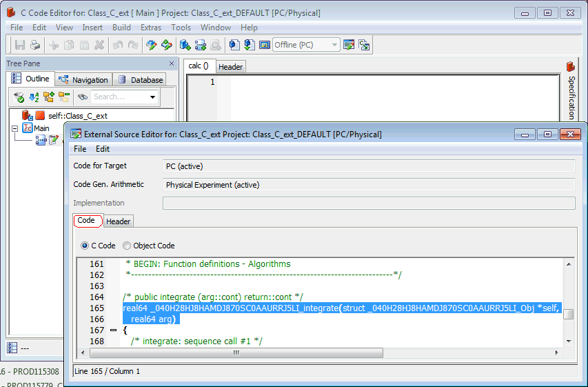Switch to the Navigation tab
The image size is (588, 387).
(x=83, y=80)
